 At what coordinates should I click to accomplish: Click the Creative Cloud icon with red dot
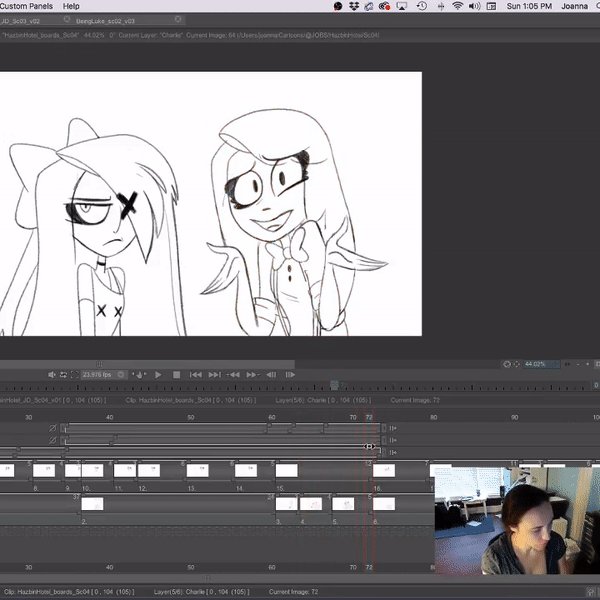384,6
